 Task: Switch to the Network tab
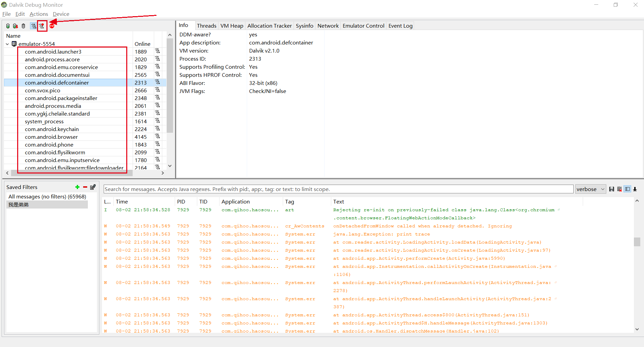[x=328, y=26]
